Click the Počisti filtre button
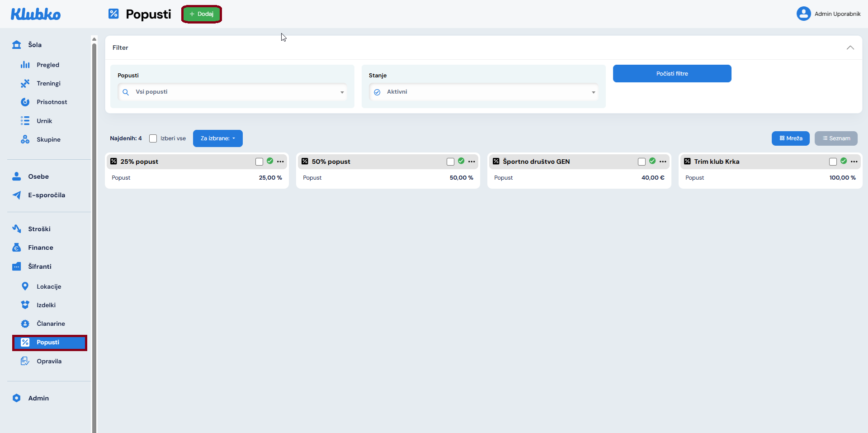 [x=672, y=73]
